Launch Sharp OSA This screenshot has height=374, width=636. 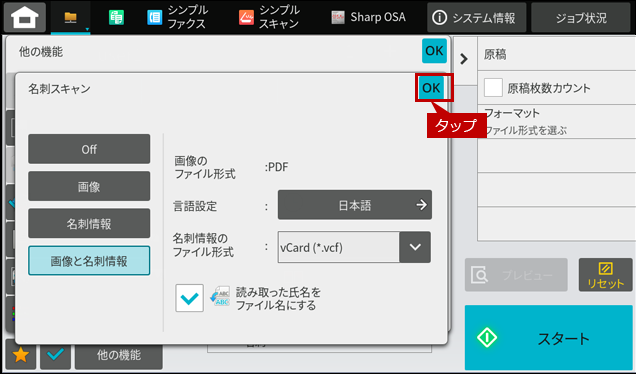(368, 17)
